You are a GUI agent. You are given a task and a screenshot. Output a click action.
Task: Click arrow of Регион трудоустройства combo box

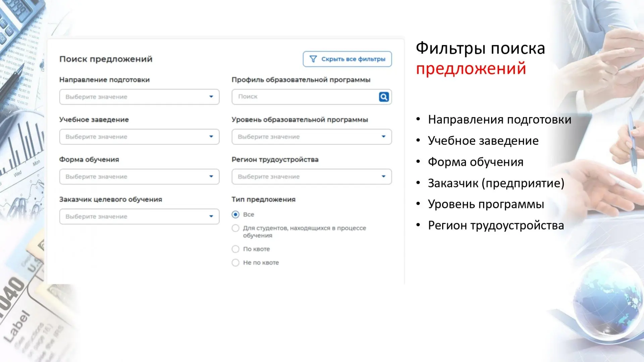tap(383, 177)
